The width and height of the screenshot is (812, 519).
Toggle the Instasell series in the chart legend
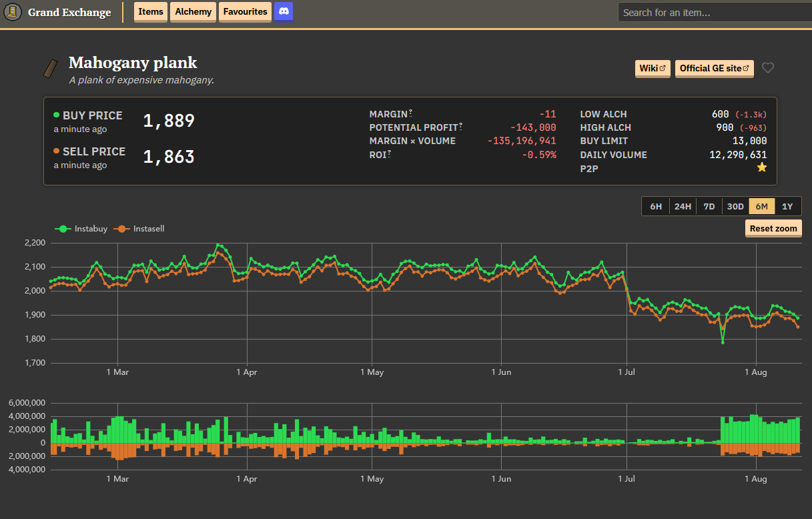coord(139,229)
